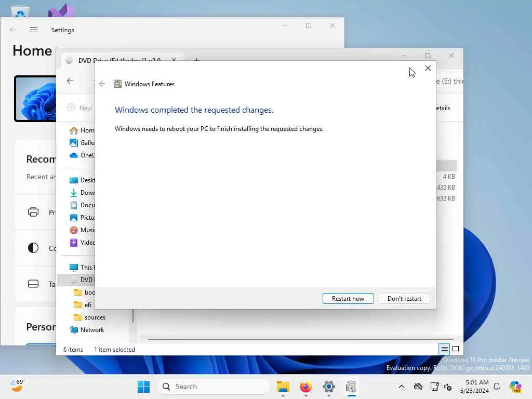Open the weather widget showing 69°
This screenshot has height=399, width=532.
tap(17, 385)
